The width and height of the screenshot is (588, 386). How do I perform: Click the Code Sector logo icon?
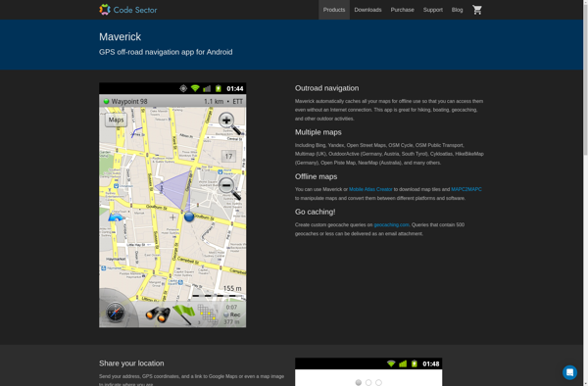[105, 10]
